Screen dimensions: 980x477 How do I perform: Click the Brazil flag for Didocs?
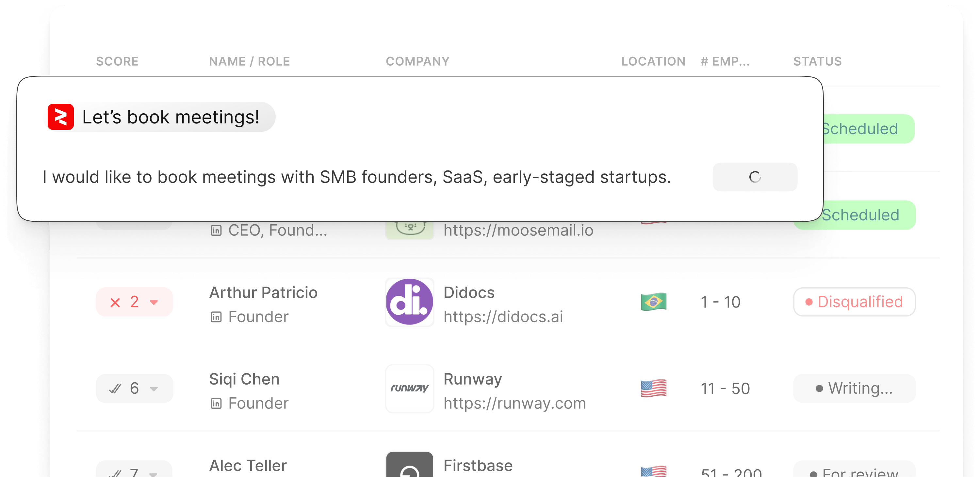(x=653, y=302)
